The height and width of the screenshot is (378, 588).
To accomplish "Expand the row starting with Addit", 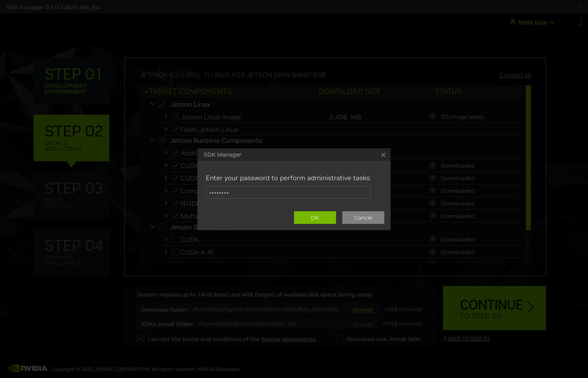I will pos(166,153).
